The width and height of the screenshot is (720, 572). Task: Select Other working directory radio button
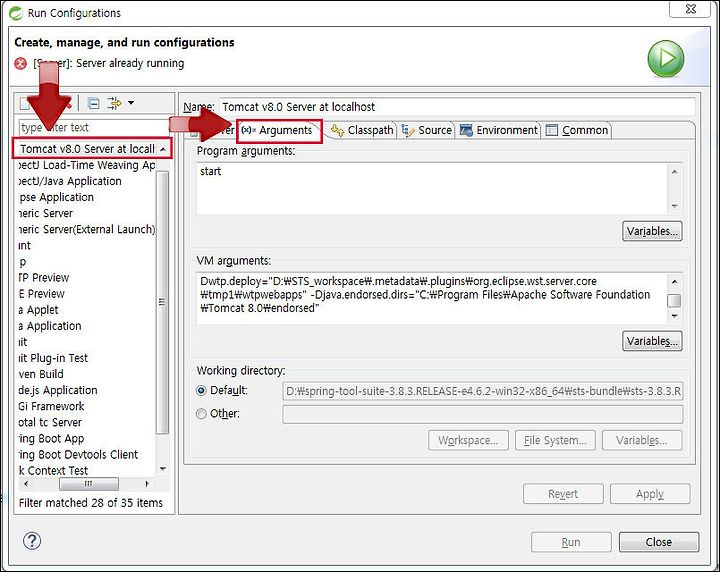click(x=201, y=414)
